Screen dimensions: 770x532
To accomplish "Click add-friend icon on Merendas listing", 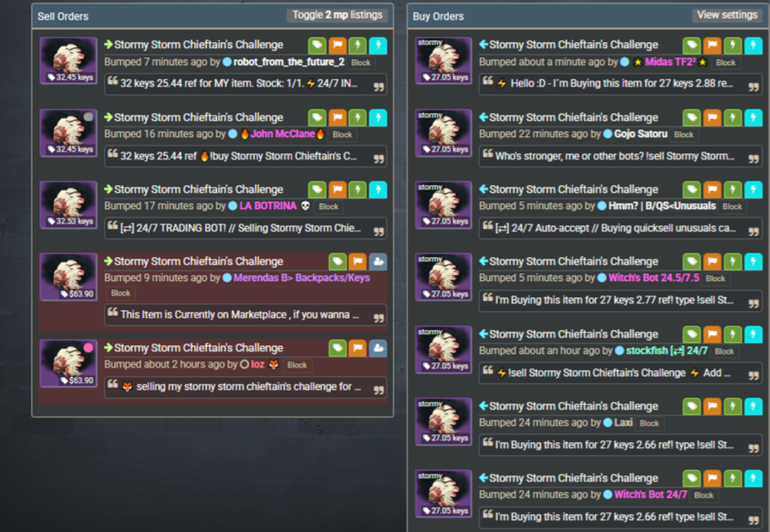I will point(377,262).
